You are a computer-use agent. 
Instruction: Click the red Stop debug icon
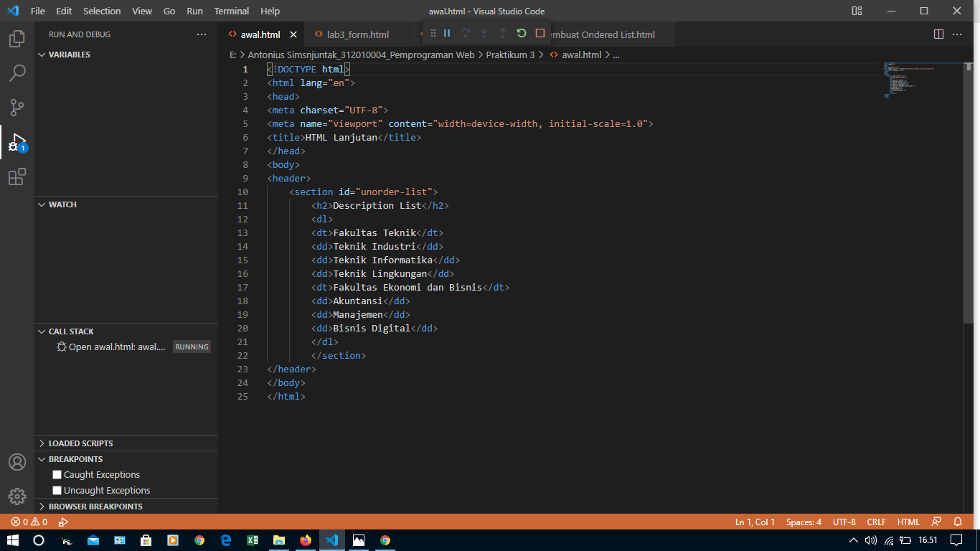pos(539,33)
